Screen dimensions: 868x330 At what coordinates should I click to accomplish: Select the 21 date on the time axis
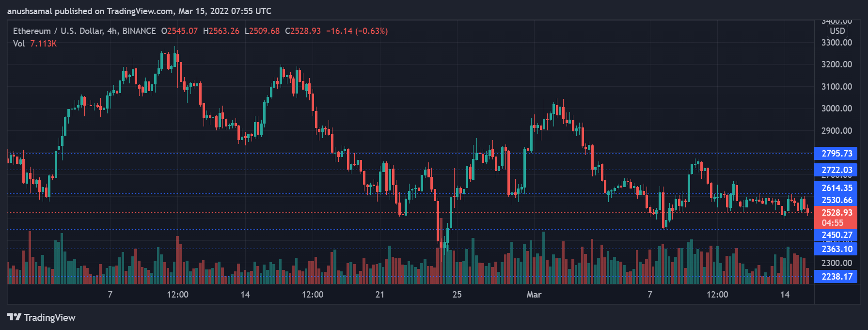coord(380,295)
